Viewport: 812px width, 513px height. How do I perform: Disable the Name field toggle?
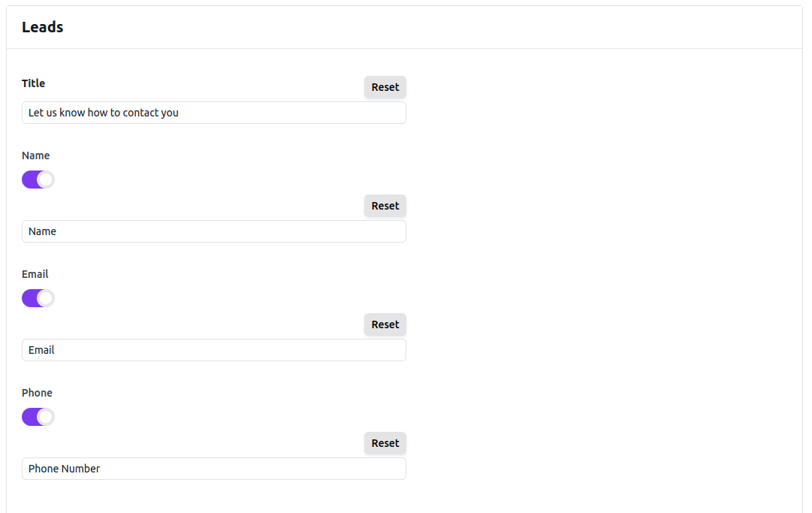(38, 179)
